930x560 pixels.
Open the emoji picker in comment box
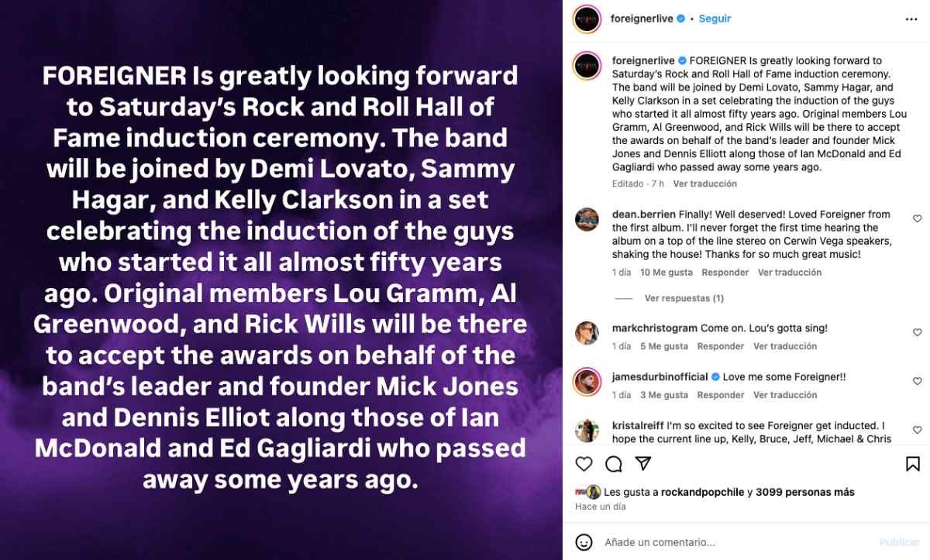(x=584, y=542)
